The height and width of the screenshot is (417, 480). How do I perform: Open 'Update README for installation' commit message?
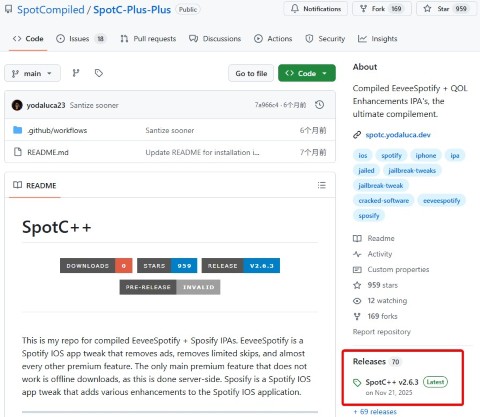tap(202, 152)
